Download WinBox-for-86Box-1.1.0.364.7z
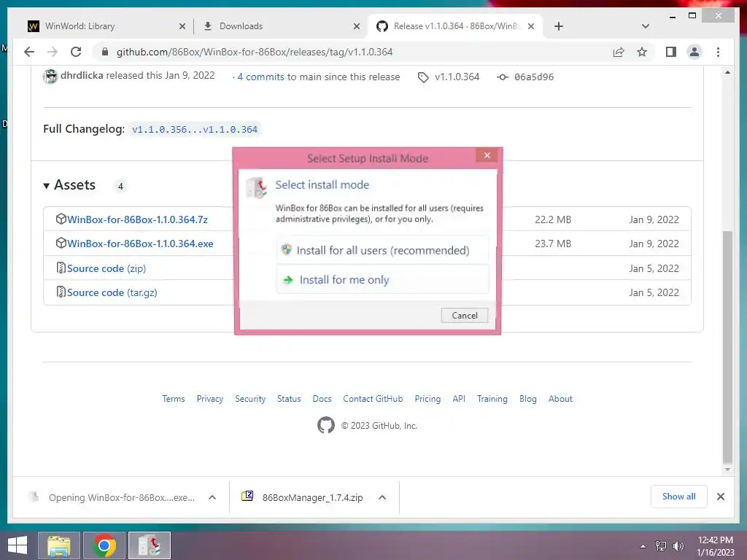747x560 pixels. (137, 219)
